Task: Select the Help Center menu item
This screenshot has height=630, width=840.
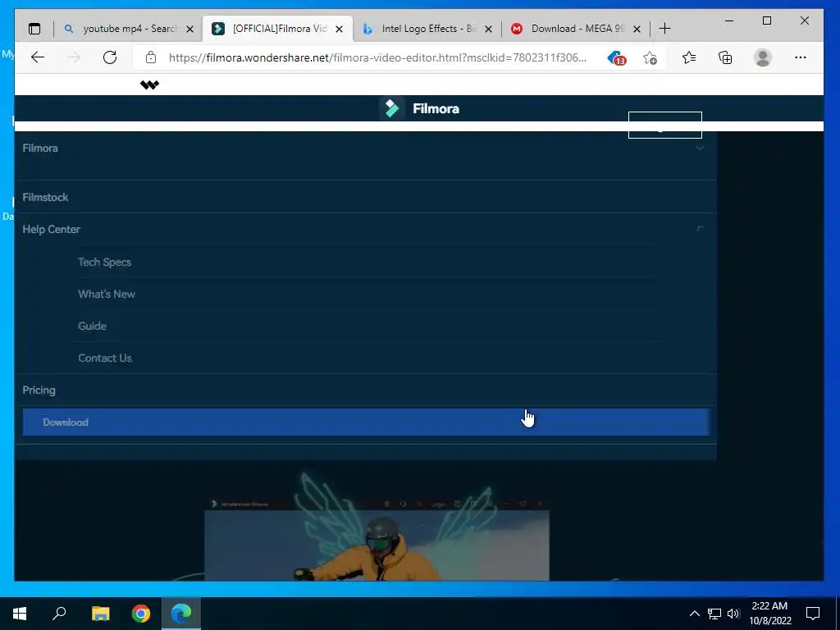Action: pos(52,230)
